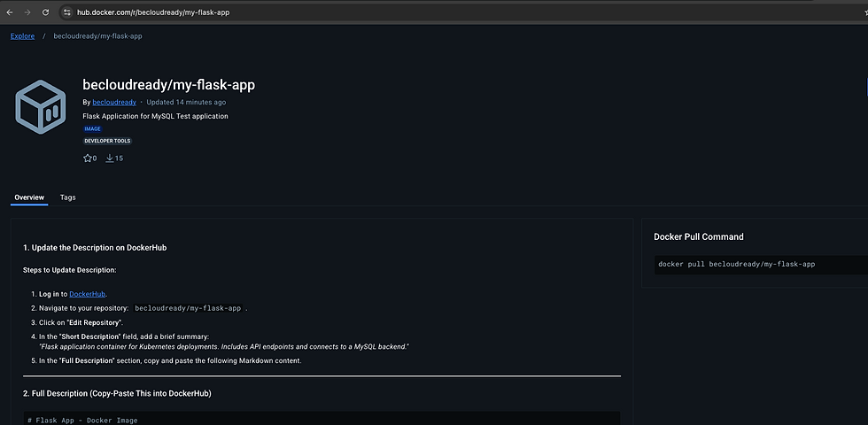Viewport: 868px width, 425px height.
Task: Switch to the Tags tab
Action: point(67,197)
